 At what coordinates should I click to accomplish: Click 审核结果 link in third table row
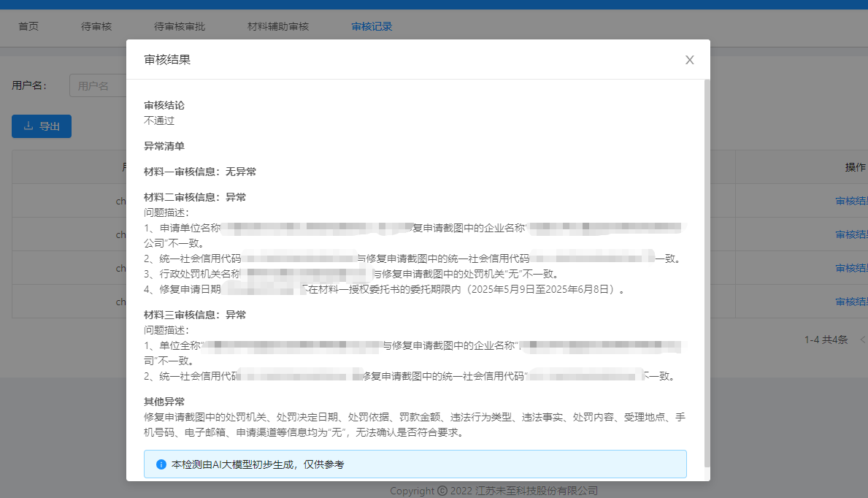click(x=851, y=268)
